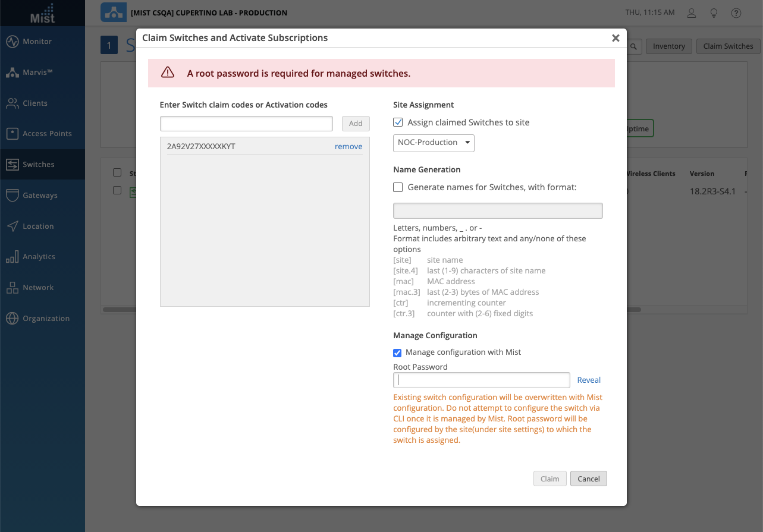763x532 pixels.
Task: Open the Location icon in sidebar
Action: click(x=12, y=226)
